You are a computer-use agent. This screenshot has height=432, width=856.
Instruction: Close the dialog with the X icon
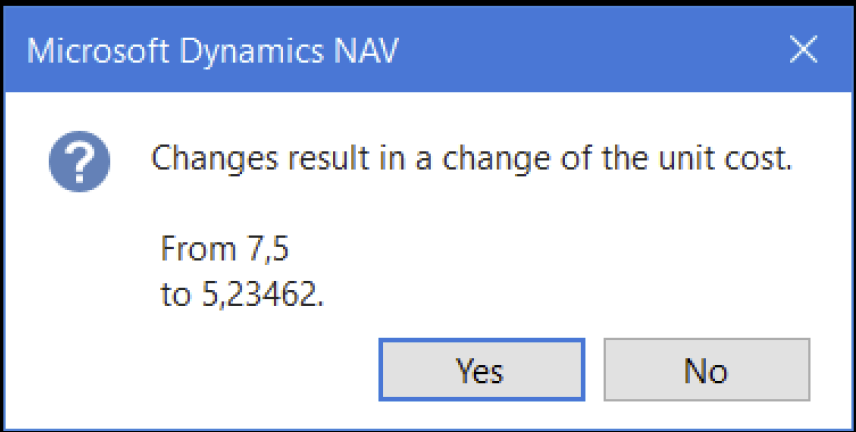pyautogui.click(x=804, y=50)
